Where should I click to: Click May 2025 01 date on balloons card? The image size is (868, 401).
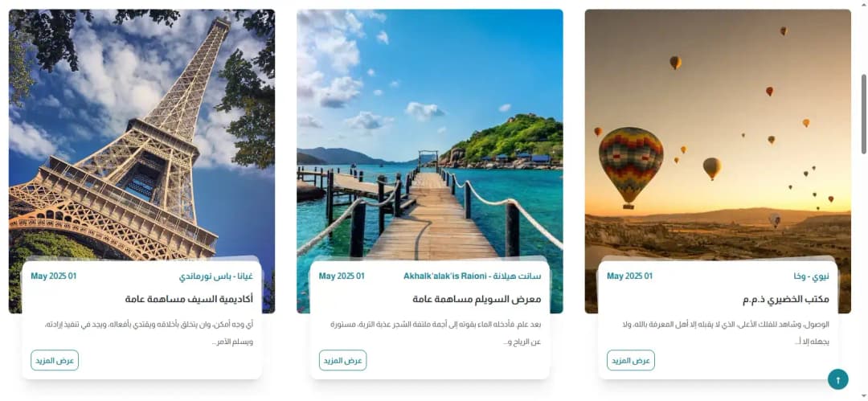629,276
